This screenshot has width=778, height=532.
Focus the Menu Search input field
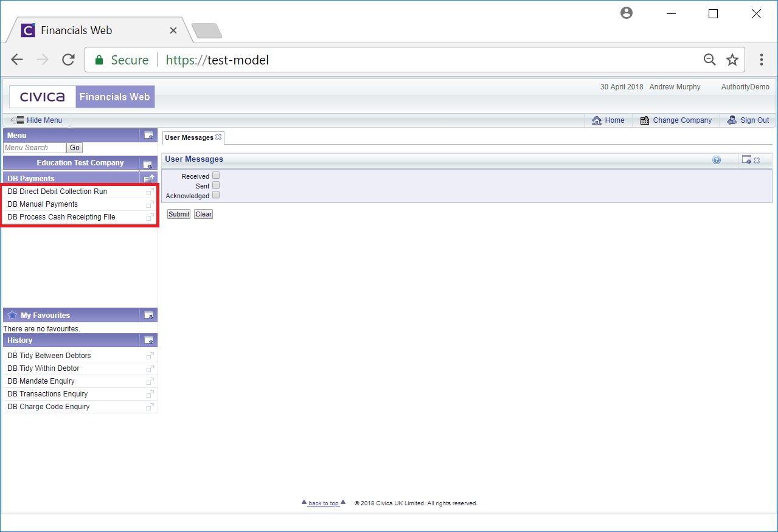(34, 148)
